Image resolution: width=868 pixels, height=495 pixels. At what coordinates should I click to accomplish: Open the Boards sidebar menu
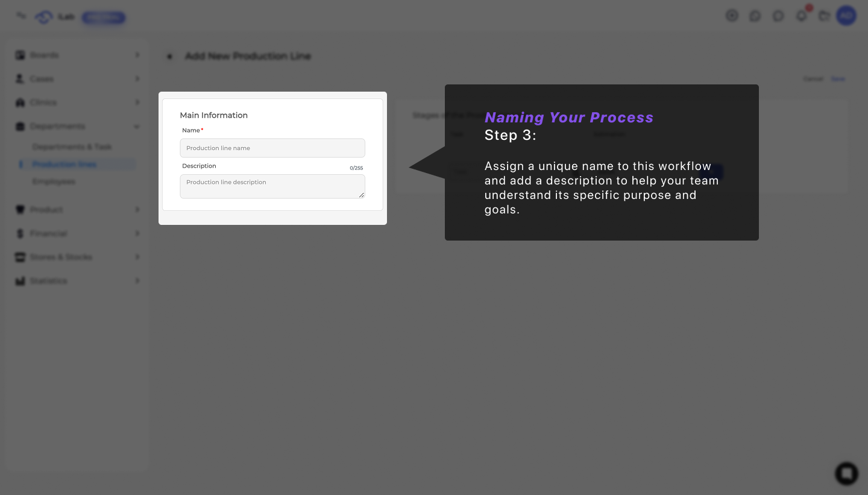[x=77, y=55]
